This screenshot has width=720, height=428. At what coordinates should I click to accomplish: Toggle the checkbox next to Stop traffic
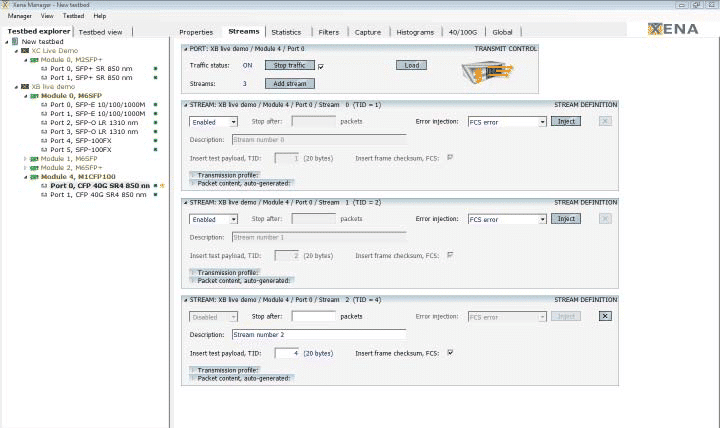pos(321,67)
